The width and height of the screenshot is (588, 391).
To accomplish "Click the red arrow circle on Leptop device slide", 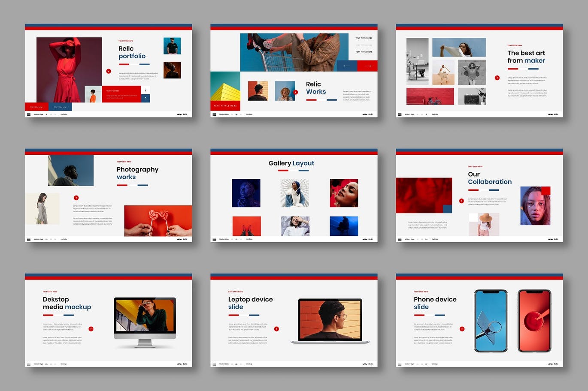I will pyautogui.click(x=276, y=329).
